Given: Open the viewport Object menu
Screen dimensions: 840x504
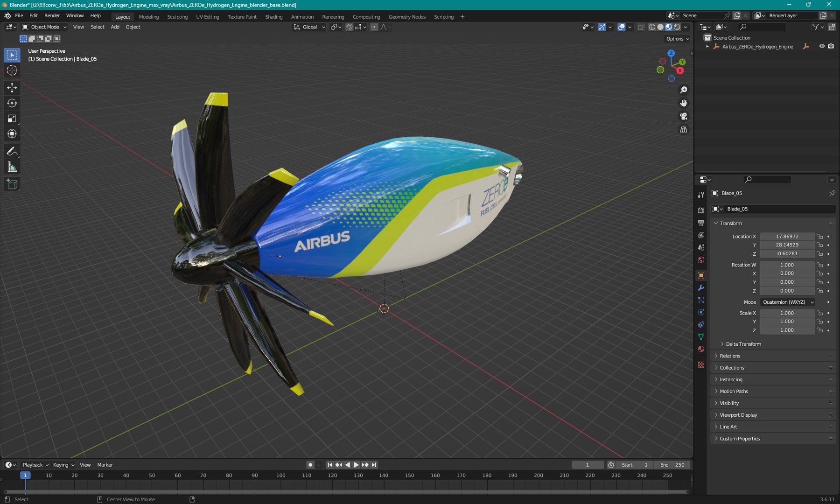Looking at the screenshot, I should [x=133, y=27].
